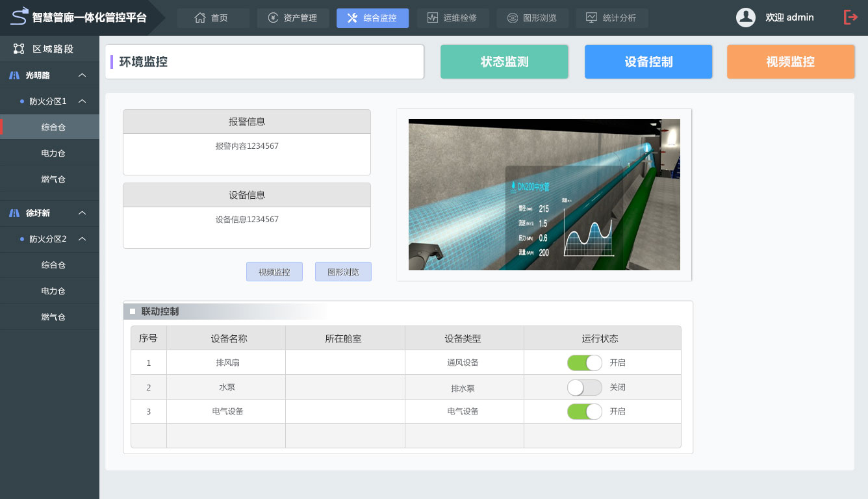
Task: Open the 资产管理 navigation tab
Action: 292,18
